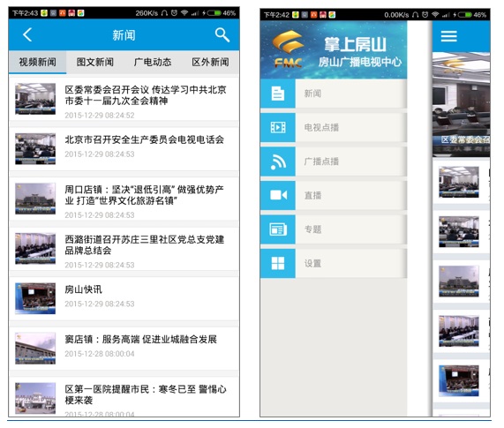Open the 专题 newspaper icon
The width and height of the screenshot is (504, 428).
[x=278, y=229]
